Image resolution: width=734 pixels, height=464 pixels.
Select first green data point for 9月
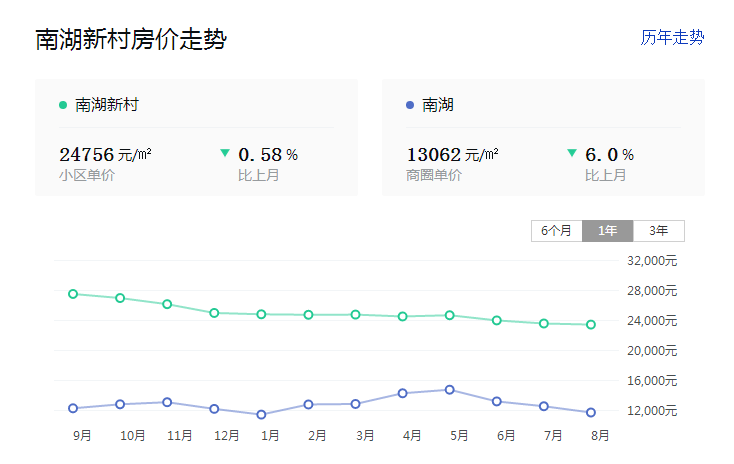(73, 294)
